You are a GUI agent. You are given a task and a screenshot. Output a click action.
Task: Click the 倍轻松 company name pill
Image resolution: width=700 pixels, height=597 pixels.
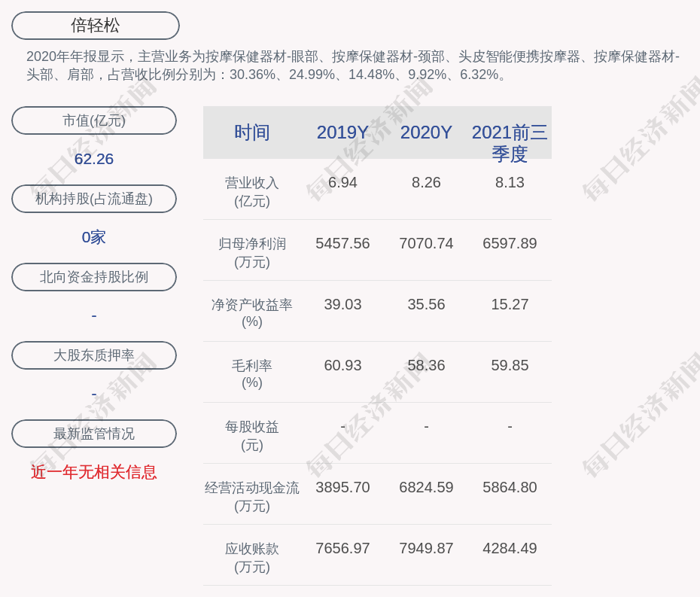coord(95,26)
